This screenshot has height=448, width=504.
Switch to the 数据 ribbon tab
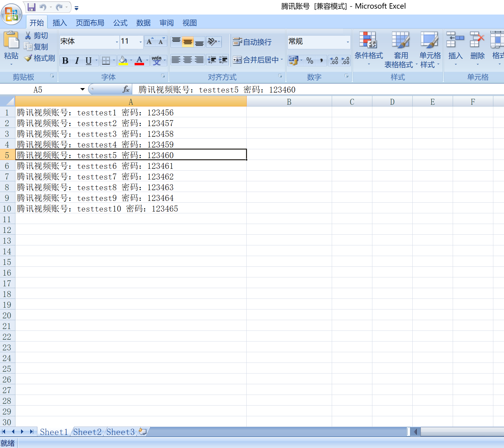143,23
